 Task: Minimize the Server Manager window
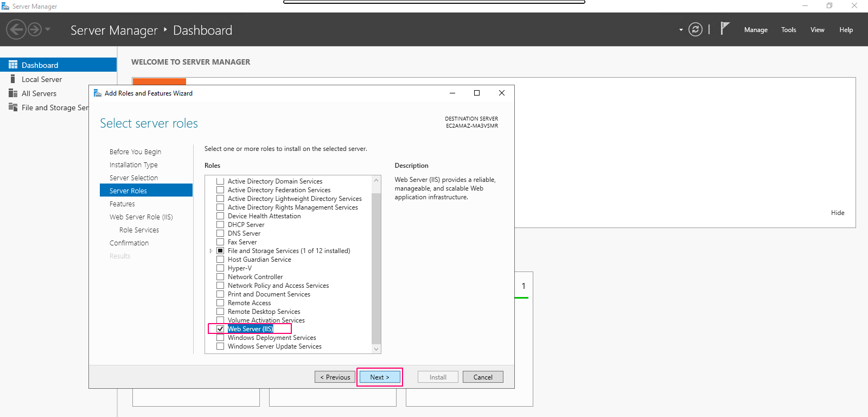tap(805, 6)
